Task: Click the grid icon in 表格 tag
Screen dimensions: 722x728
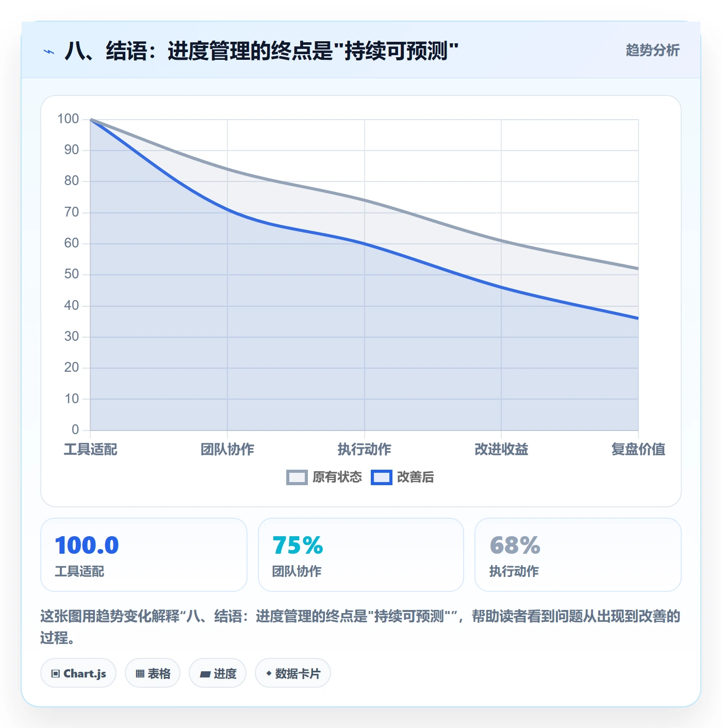Action: 140,674
